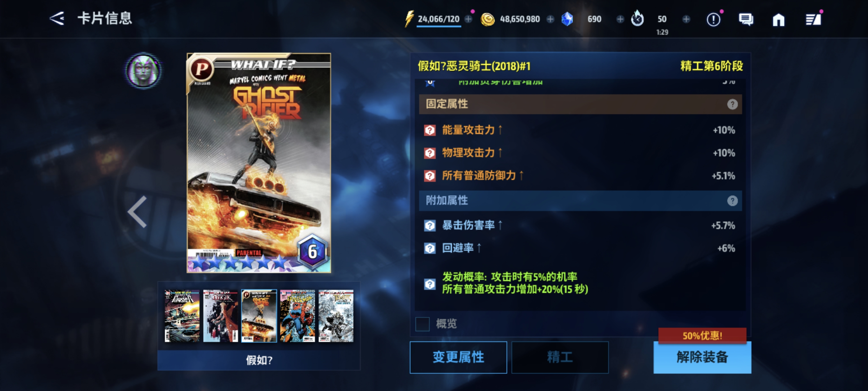Select the Magik card thumbnail
Screen dimensions: 868x391
tap(220, 316)
